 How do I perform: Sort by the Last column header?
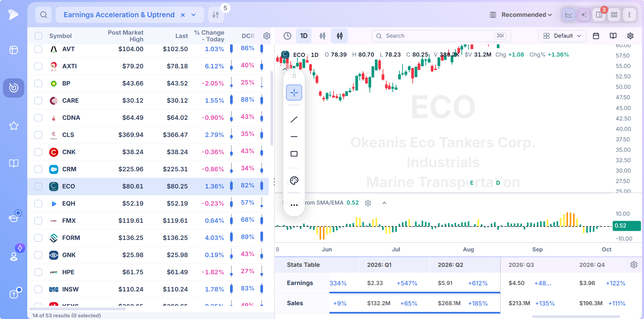click(182, 36)
